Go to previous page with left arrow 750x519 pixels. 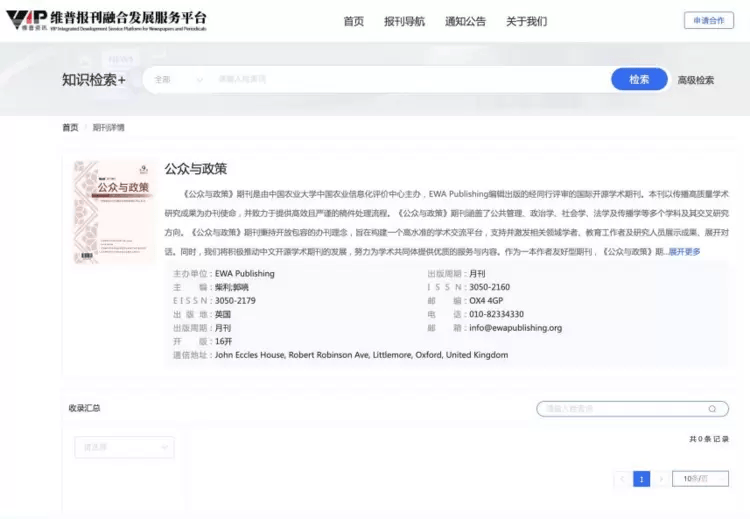[x=622, y=479]
